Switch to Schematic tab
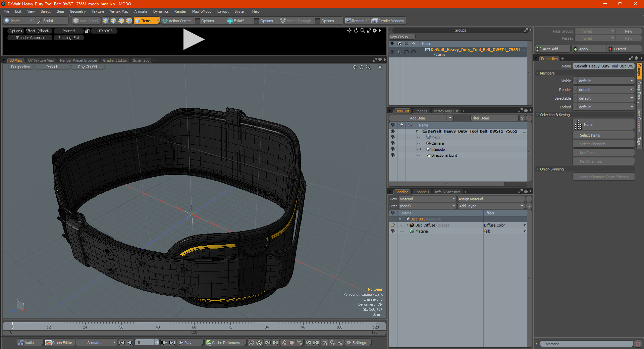Viewport: 644px width, 349px height. pos(141,60)
